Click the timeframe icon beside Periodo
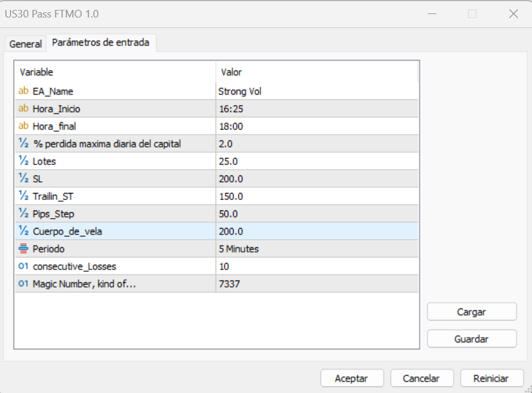The height and width of the screenshot is (393, 532). click(x=23, y=248)
